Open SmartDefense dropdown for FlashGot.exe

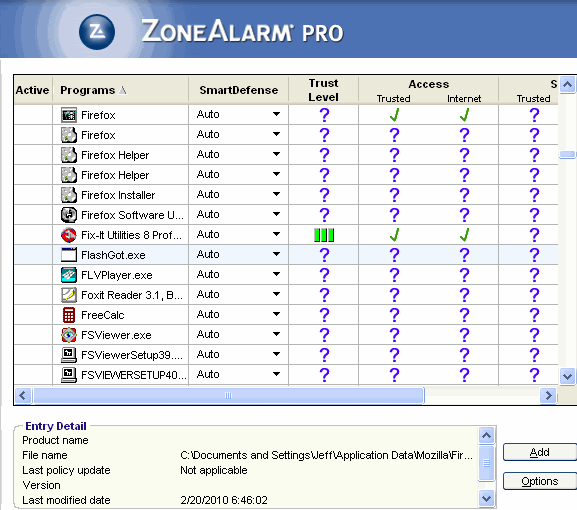(x=276, y=254)
